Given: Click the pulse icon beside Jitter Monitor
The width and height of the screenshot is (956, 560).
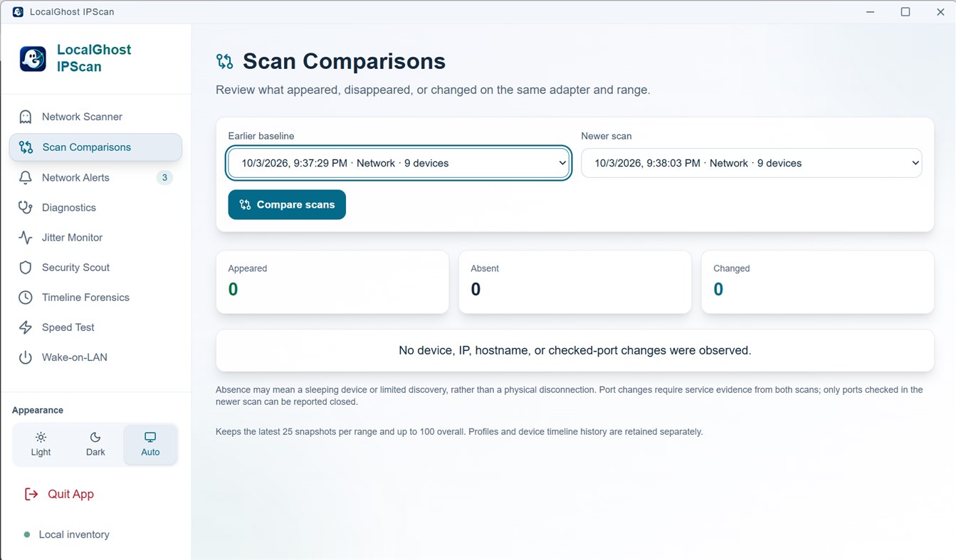Looking at the screenshot, I should pos(26,238).
